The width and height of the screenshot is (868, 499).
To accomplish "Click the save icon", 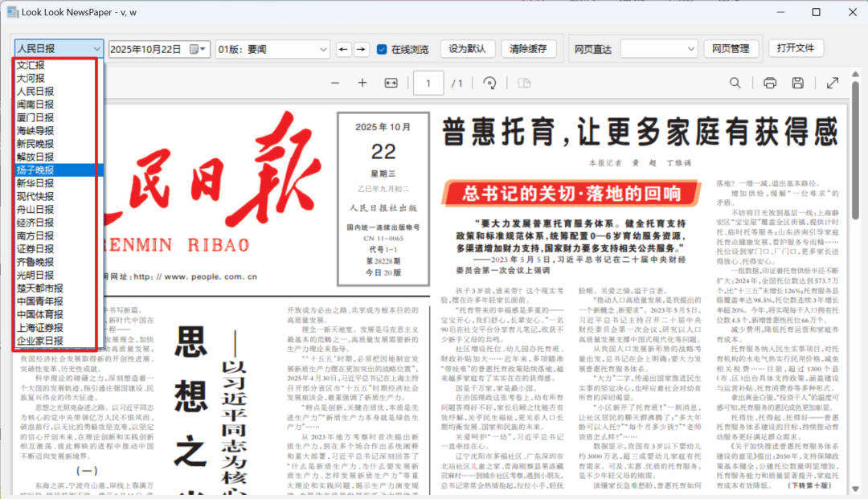I will (799, 82).
